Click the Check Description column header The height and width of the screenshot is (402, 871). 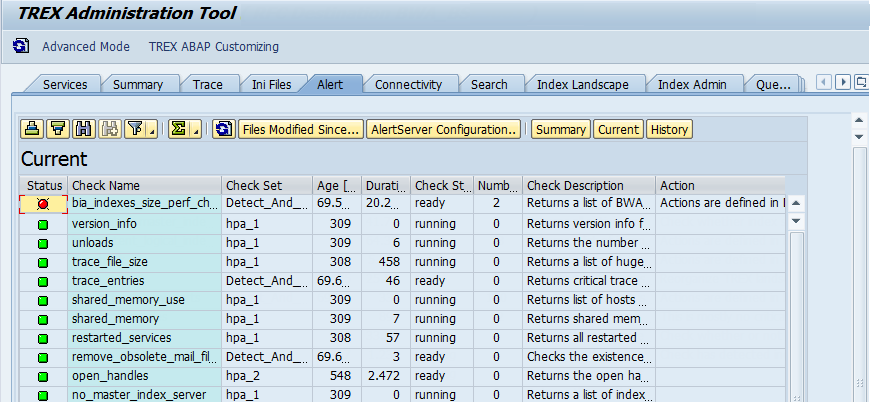coord(589,185)
